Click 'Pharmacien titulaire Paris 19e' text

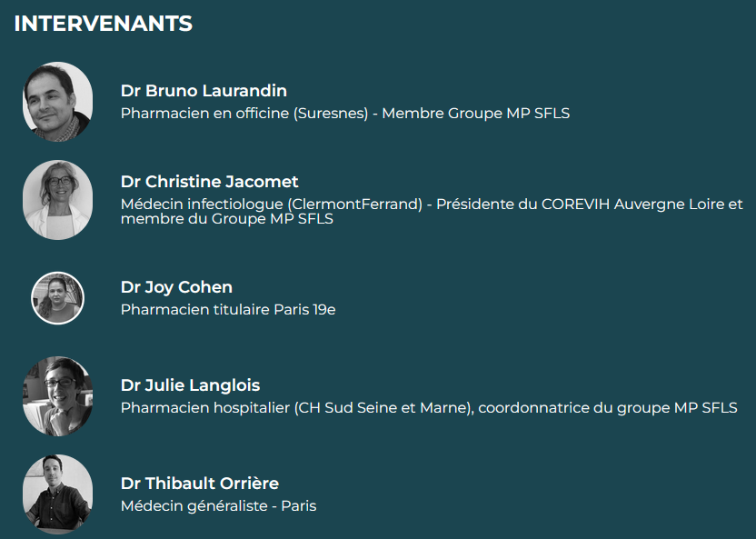(x=228, y=310)
